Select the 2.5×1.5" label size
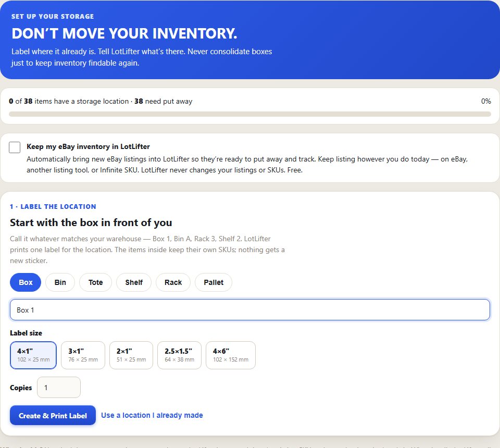 click(179, 355)
